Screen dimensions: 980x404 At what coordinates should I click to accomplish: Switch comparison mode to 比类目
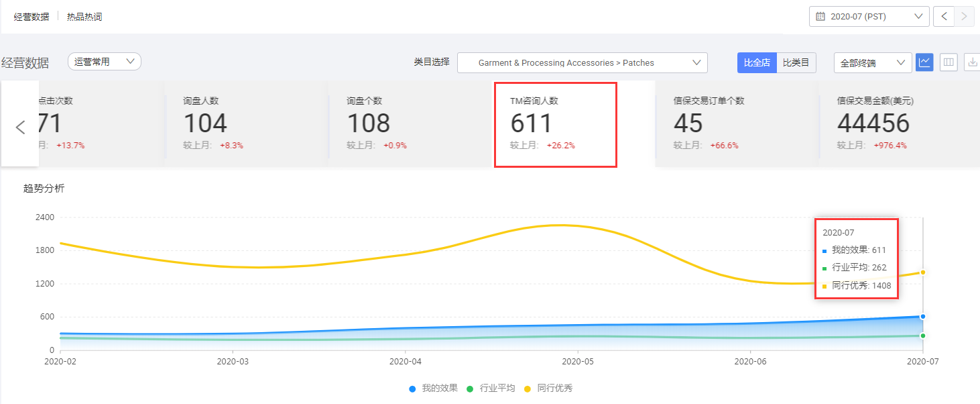[x=796, y=62]
